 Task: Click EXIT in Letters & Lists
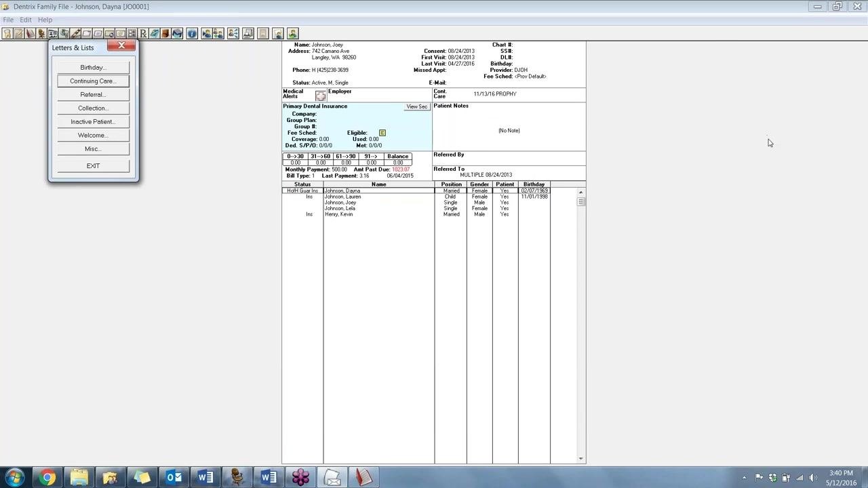tap(93, 166)
